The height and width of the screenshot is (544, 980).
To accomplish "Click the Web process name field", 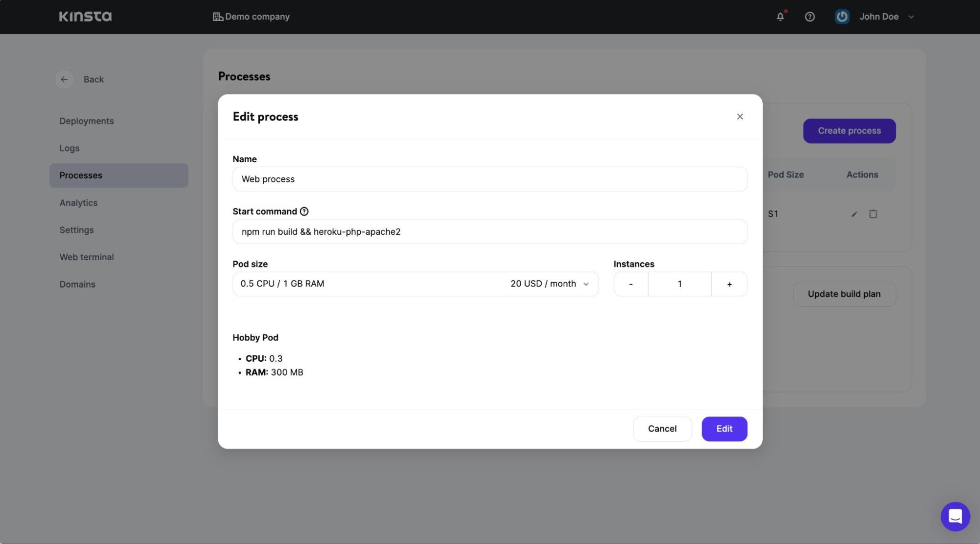I will pyautogui.click(x=490, y=179).
